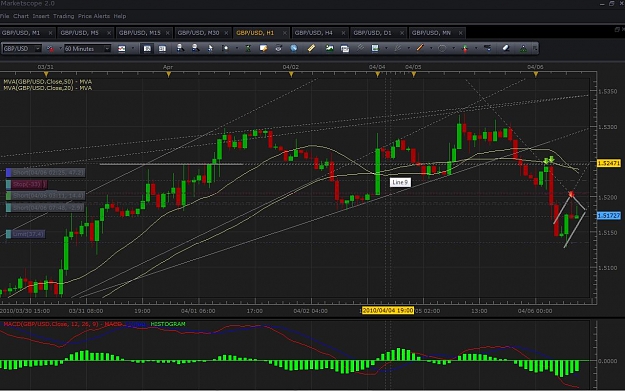Expand the arrow beside the template icon

tap(386, 48)
